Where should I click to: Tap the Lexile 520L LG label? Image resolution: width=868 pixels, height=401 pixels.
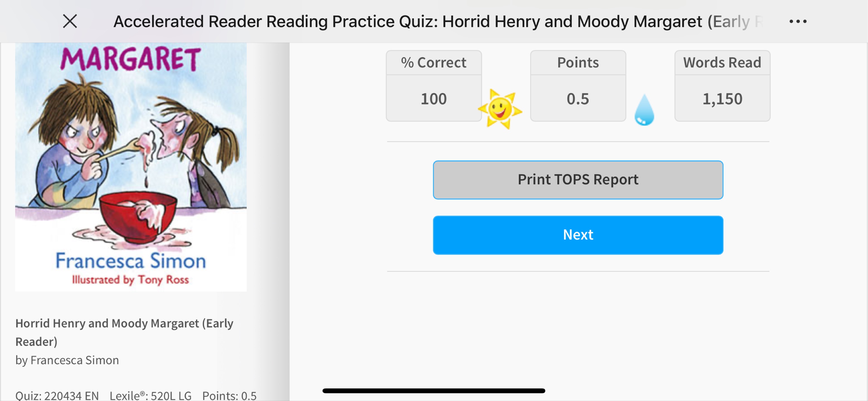point(150,395)
